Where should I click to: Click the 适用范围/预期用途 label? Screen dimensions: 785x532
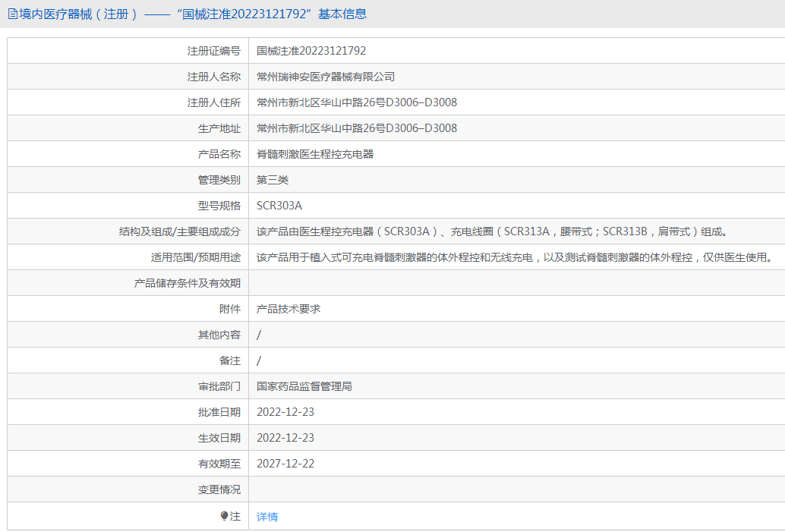tap(196, 257)
